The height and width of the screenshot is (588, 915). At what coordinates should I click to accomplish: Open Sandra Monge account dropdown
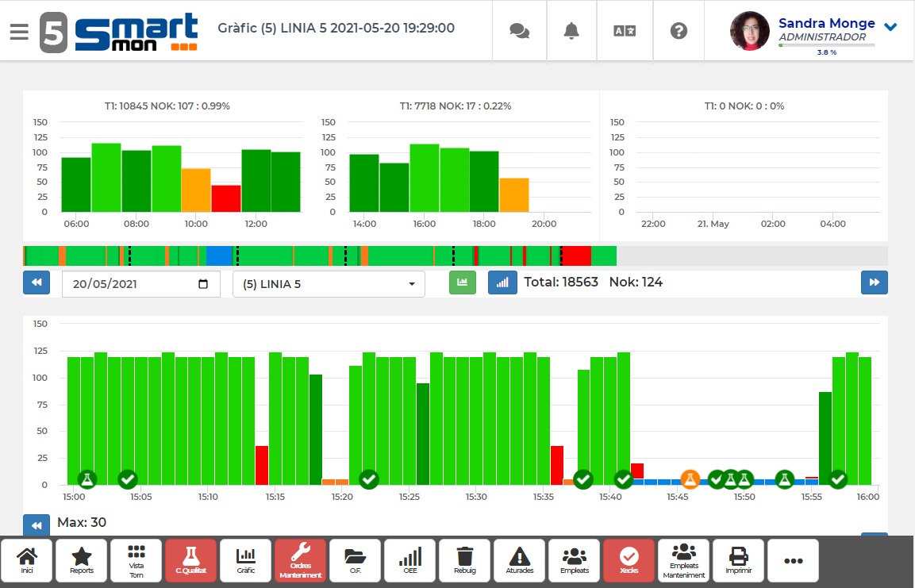(890, 26)
